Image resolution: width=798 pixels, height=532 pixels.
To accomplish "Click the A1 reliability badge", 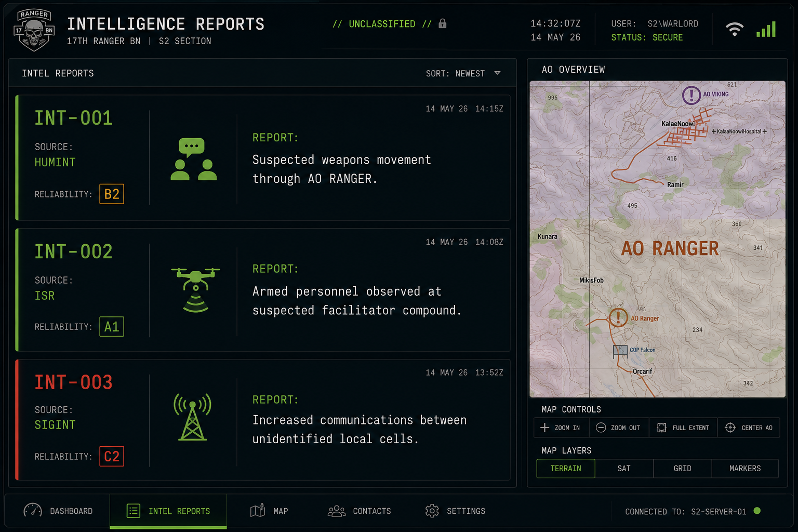I will click(112, 327).
